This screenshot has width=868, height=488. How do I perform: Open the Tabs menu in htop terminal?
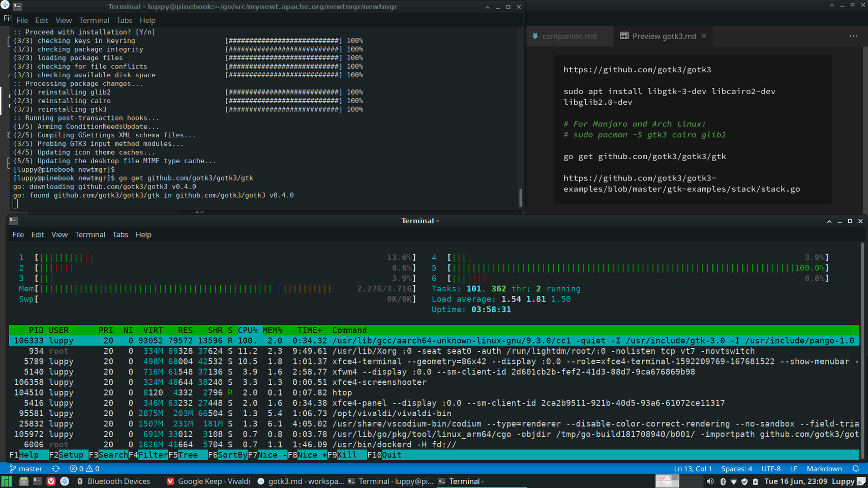120,234
